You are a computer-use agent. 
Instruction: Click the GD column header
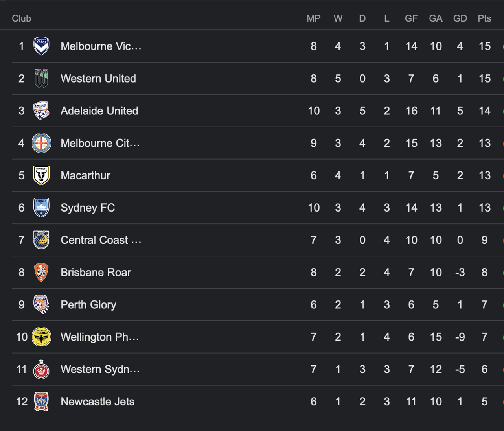click(460, 18)
